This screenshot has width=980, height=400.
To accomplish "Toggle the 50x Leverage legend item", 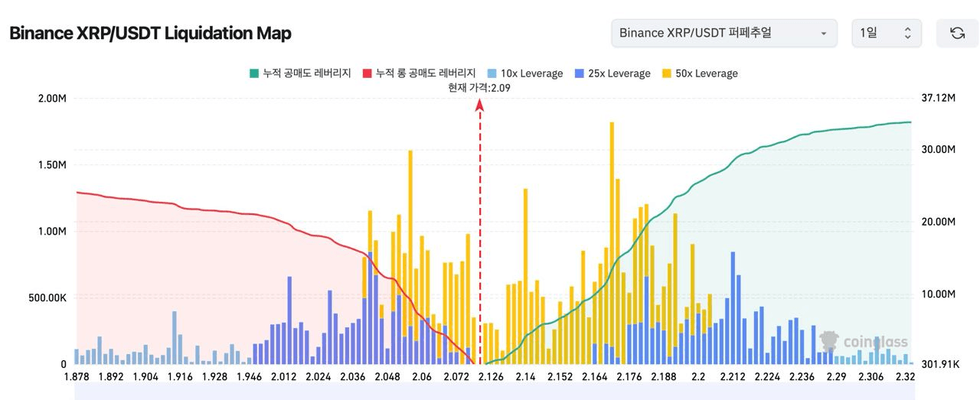I will (700, 73).
